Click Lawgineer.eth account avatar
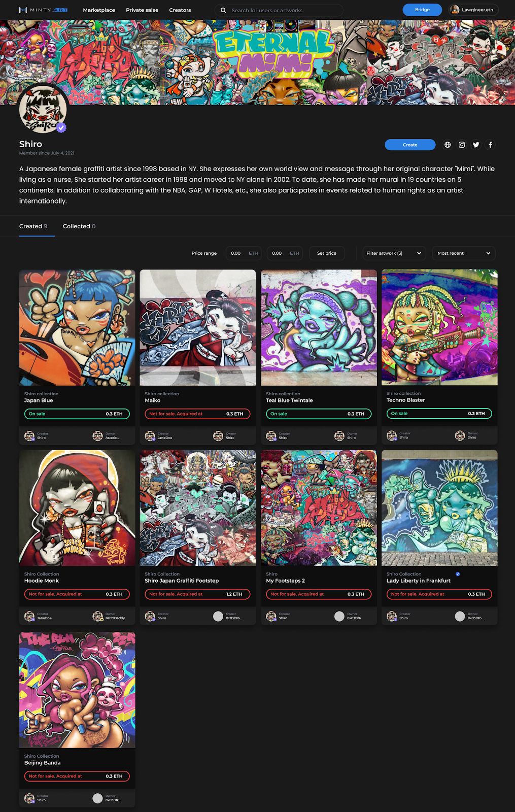515x812 pixels. [x=455, y=10]
